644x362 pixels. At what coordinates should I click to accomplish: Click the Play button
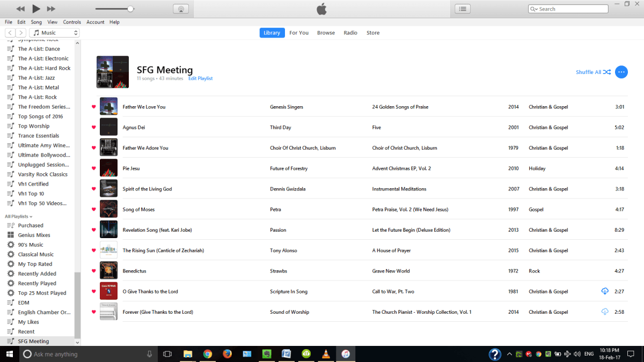36,9
